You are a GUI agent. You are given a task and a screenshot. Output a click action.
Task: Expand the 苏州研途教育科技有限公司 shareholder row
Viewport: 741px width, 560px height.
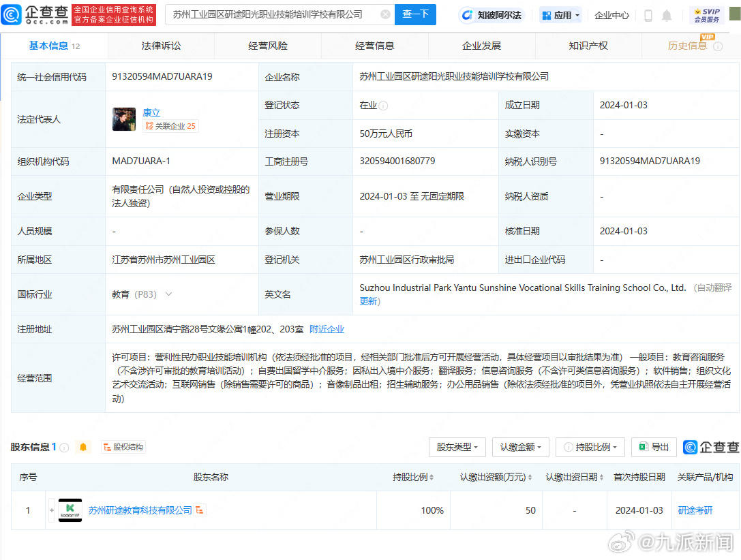[52, 510]
